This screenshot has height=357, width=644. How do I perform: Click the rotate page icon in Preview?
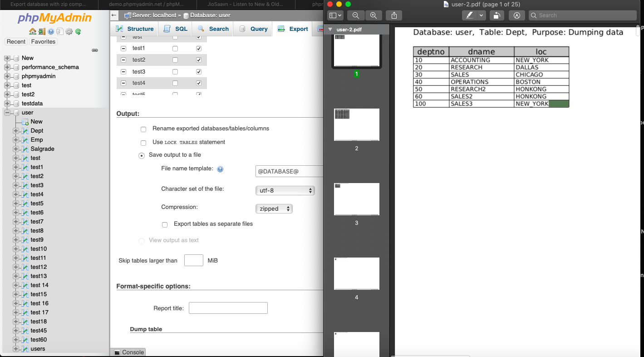click(x=497, y=15)
